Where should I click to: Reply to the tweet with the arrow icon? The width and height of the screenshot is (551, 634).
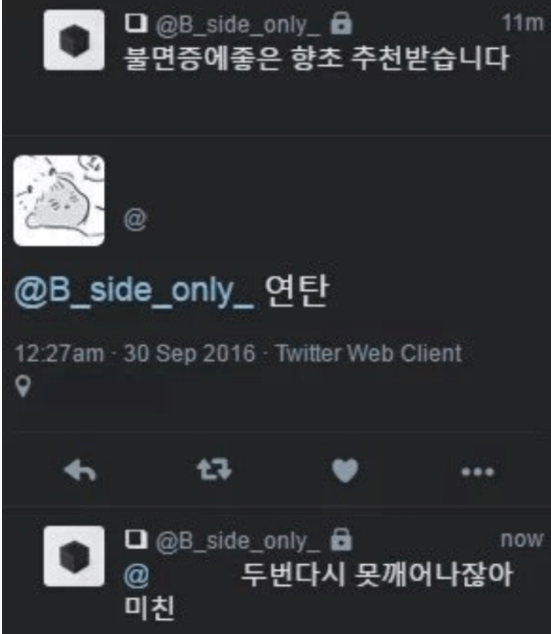click(80, 471)
